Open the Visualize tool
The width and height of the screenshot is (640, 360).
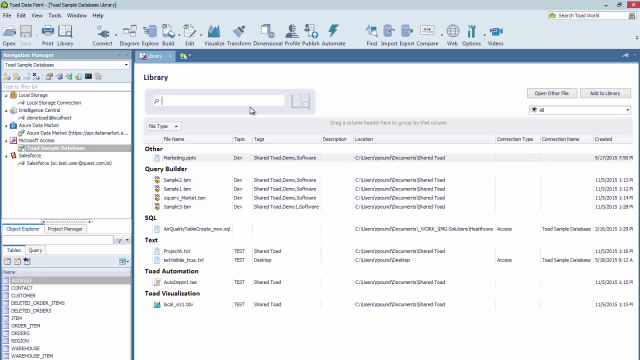(214, 35)
